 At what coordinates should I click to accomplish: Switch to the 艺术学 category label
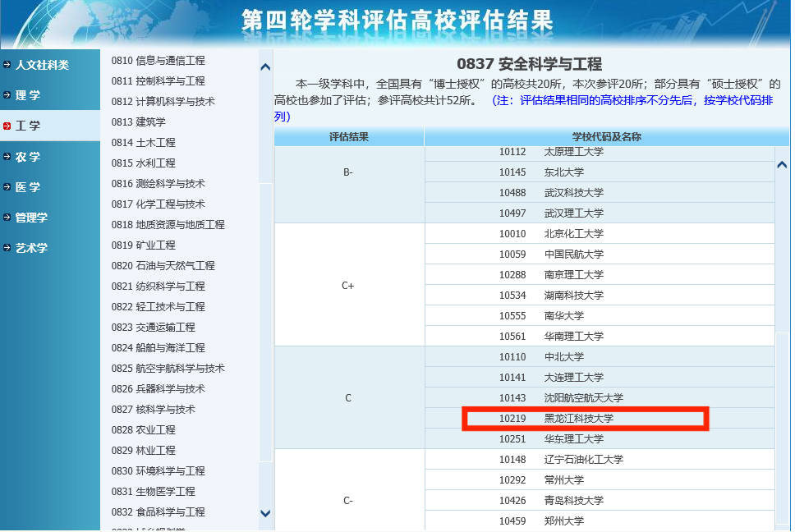pos(31,248)
